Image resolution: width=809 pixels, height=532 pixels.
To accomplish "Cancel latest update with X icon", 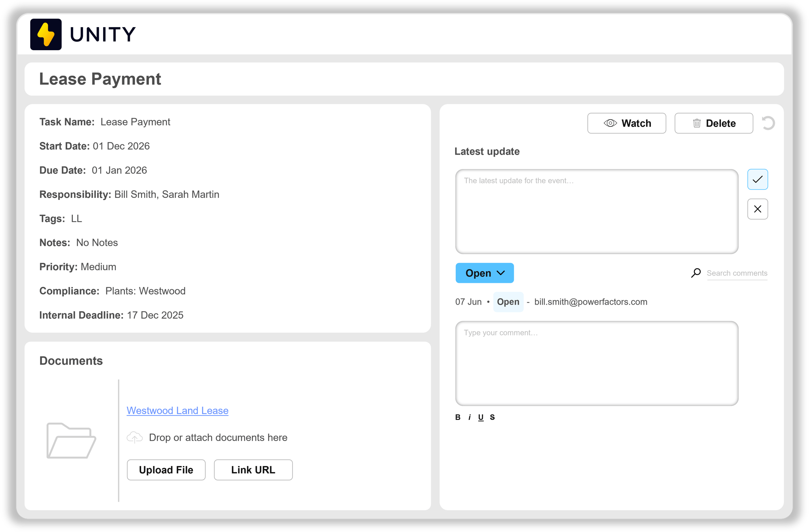I will [757, 209].
